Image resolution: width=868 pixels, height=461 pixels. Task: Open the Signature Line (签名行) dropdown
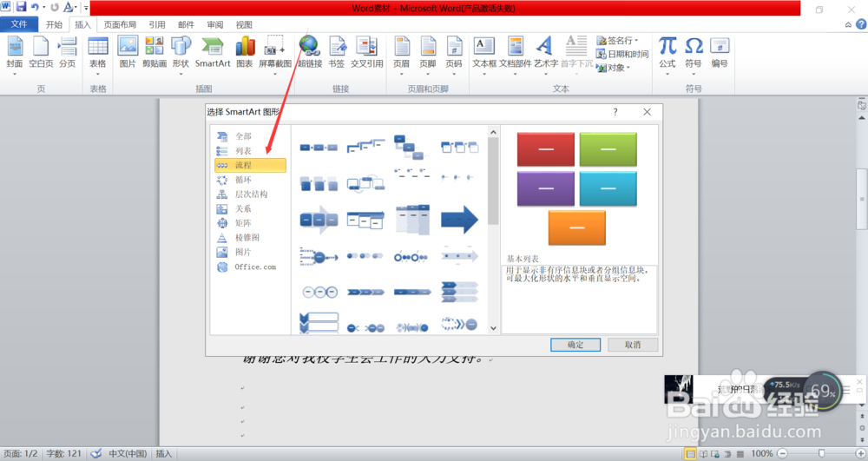click(x=618, y=41)
